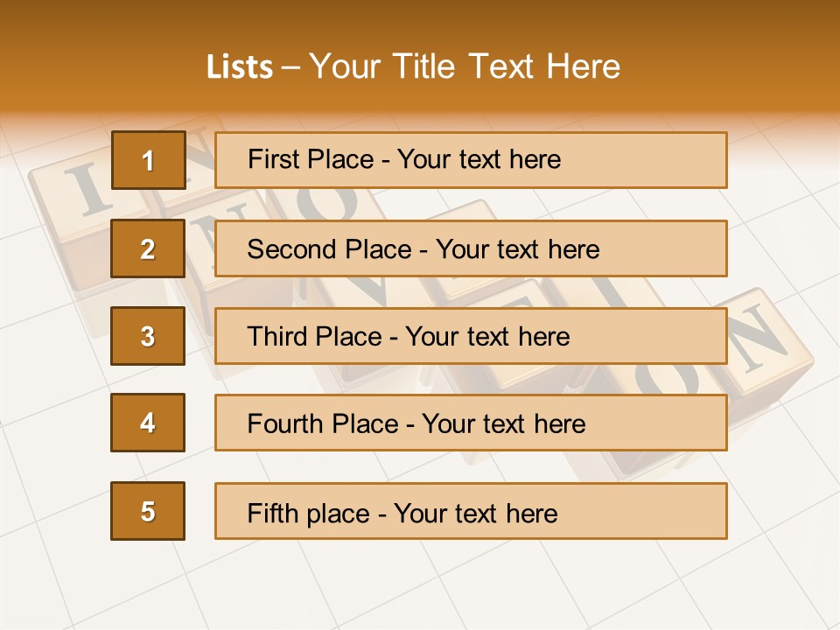Click the words 'First Place'
The width and height of the screenshot is (840, 630).
point(311,159)
